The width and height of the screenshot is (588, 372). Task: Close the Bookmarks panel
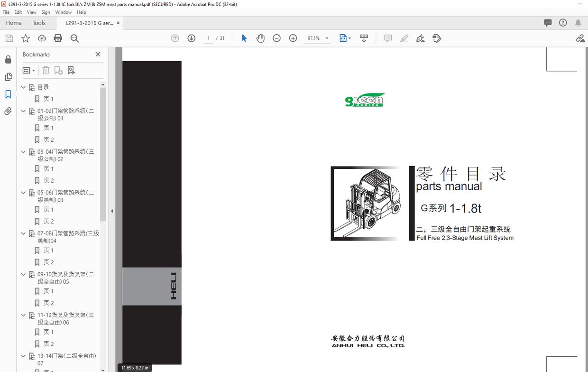coord(98,55)
